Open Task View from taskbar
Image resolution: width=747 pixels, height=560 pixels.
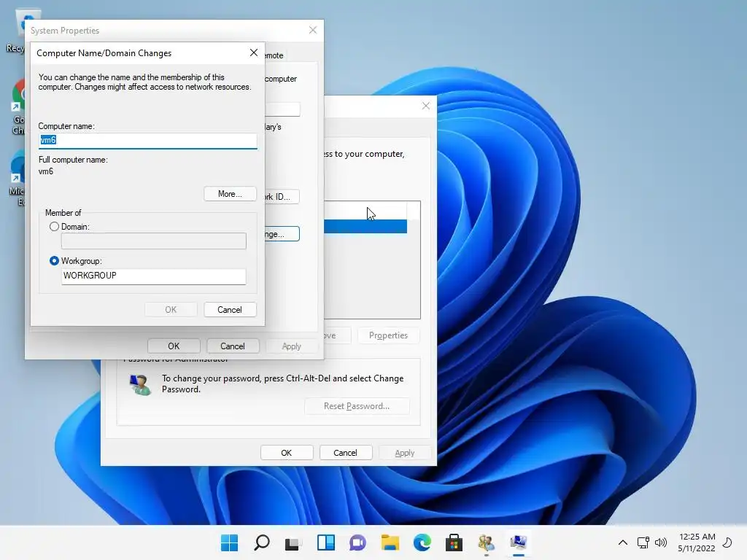(x=293, y=543)
